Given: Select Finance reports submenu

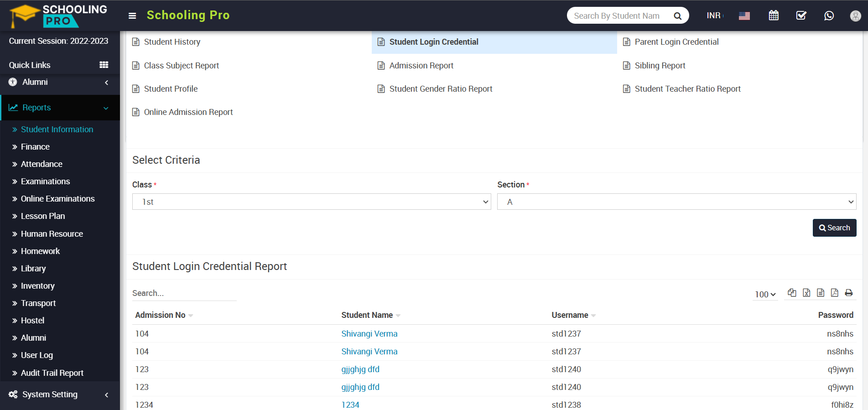Looking at the screenshot, I should [x=35, y=147].
